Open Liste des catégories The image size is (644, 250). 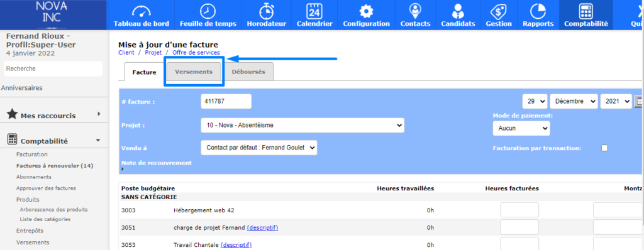(x=45, y=219)
